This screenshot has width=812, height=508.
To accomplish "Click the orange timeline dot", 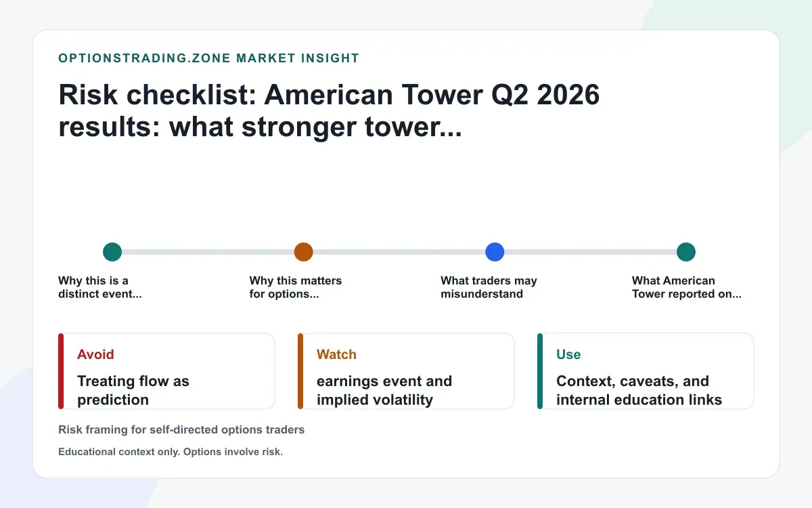I will pyautogui.click(x=304, y=252).
